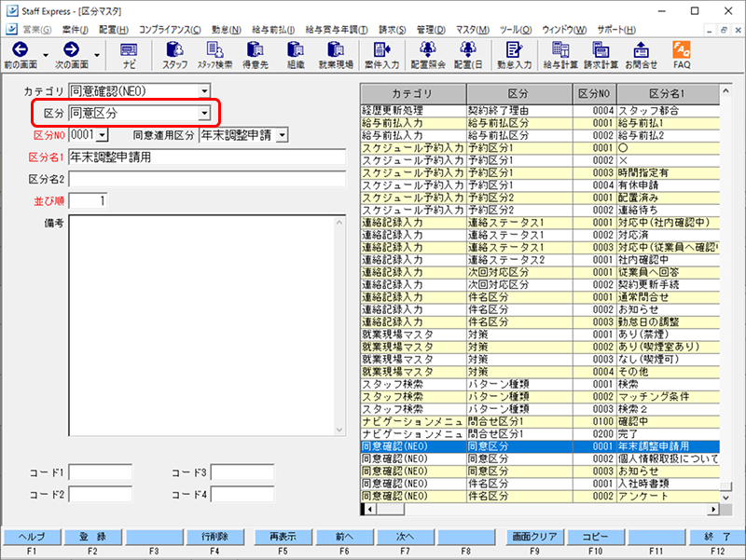The image size is (746, 560).
Task: Click the Staff Express app icon in title bar
Action: pyautogui.click(x=12, y=11)
